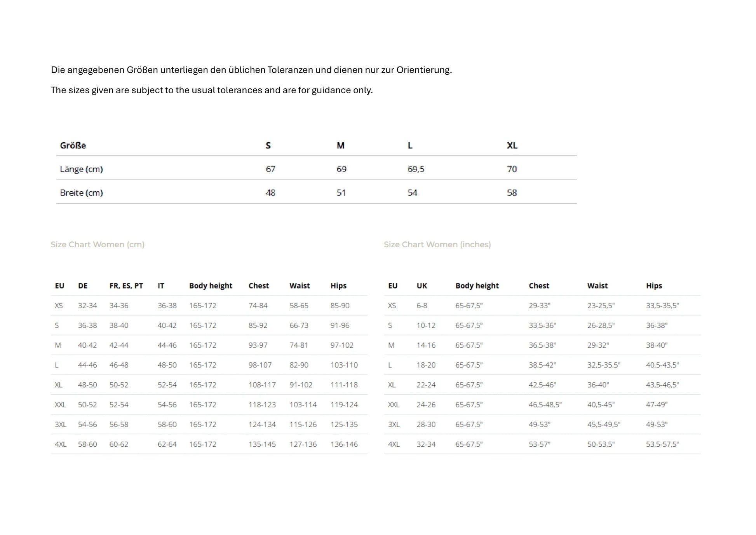The height and width of the screenshot is (535, 756).
Task: Click the UK column header
Action: (x=422, y=286)
